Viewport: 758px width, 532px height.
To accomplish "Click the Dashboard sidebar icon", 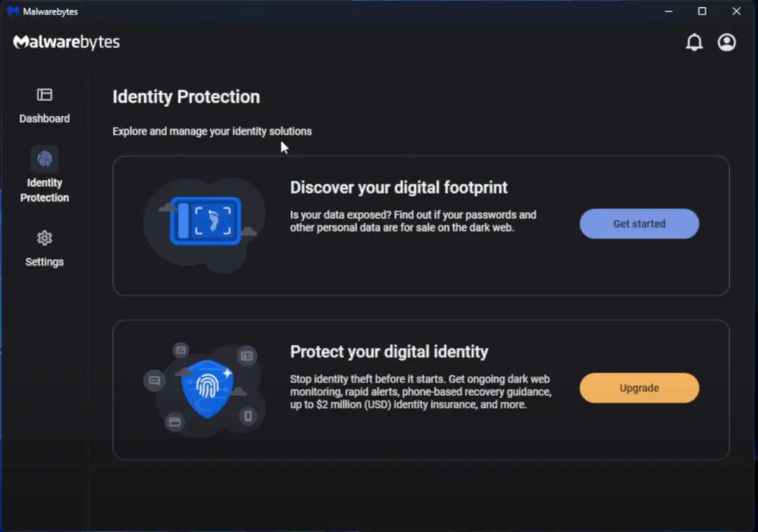I will coord(45,95).
